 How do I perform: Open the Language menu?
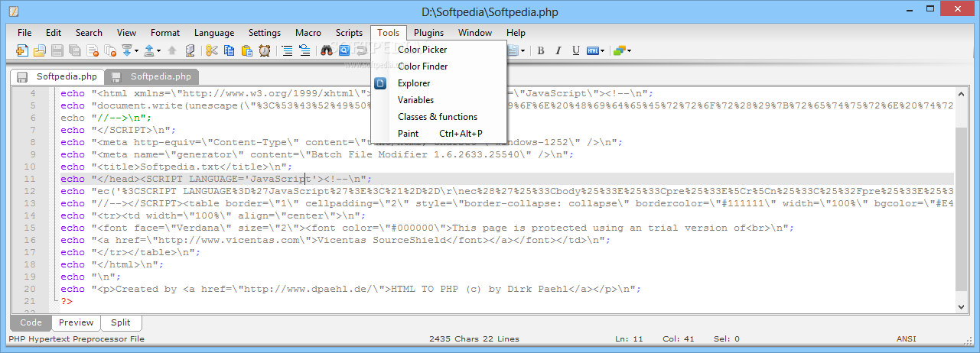[214, 33]
